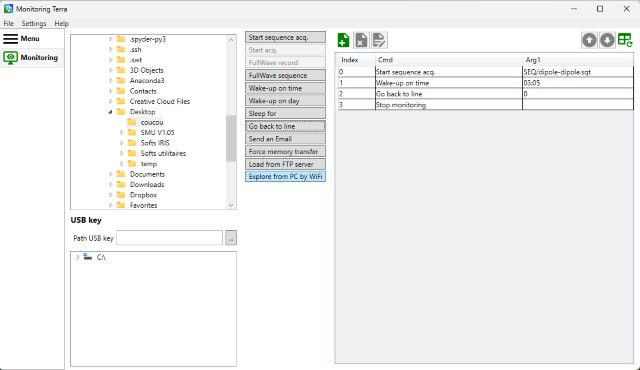Click the SEQ/dipole-dipole.sqt cell
This screenshot has width=640, height=370.
click(578, 72)
